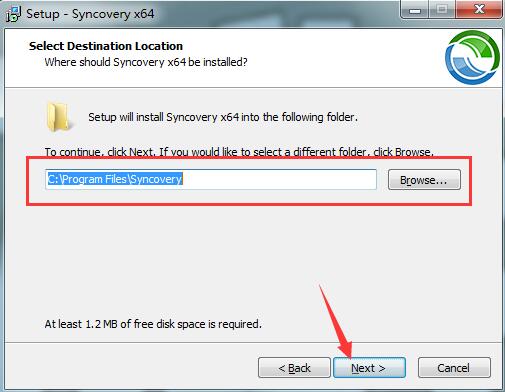This screenshot has width=505, height=392.
Task: Cancel the Syncovery installation
Action: click(454, 368)
